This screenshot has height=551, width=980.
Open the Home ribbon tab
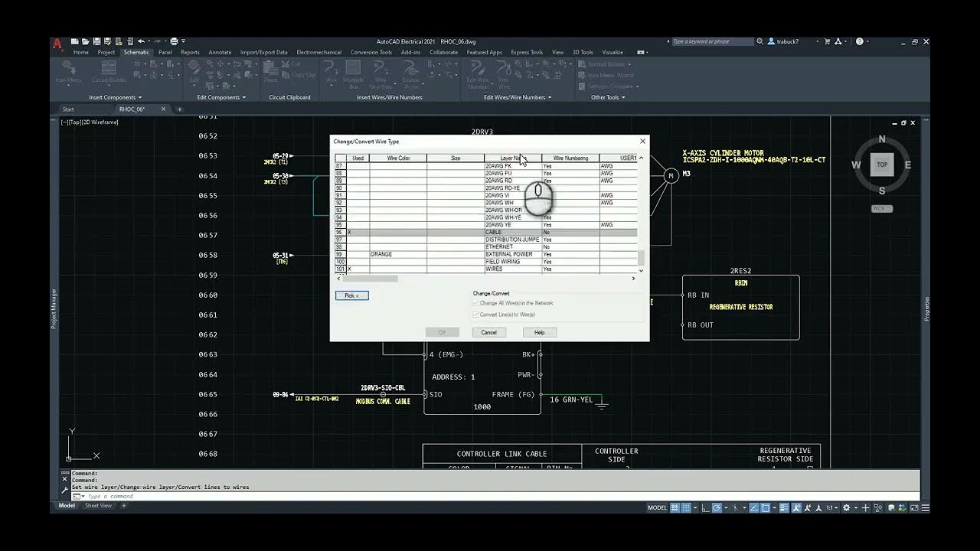click(x=81, y=52)
